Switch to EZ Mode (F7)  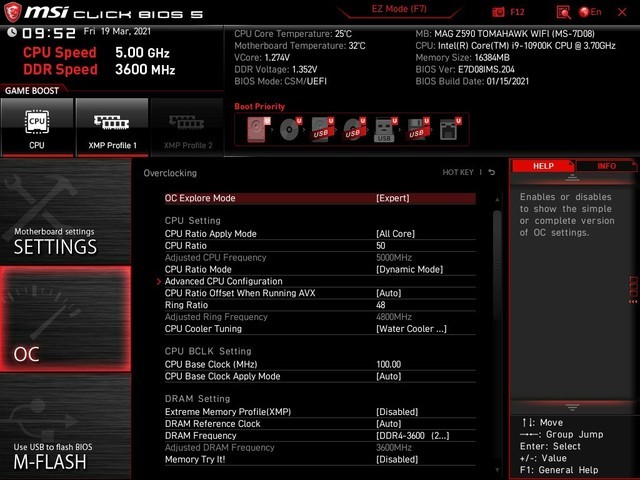(399, 9)
